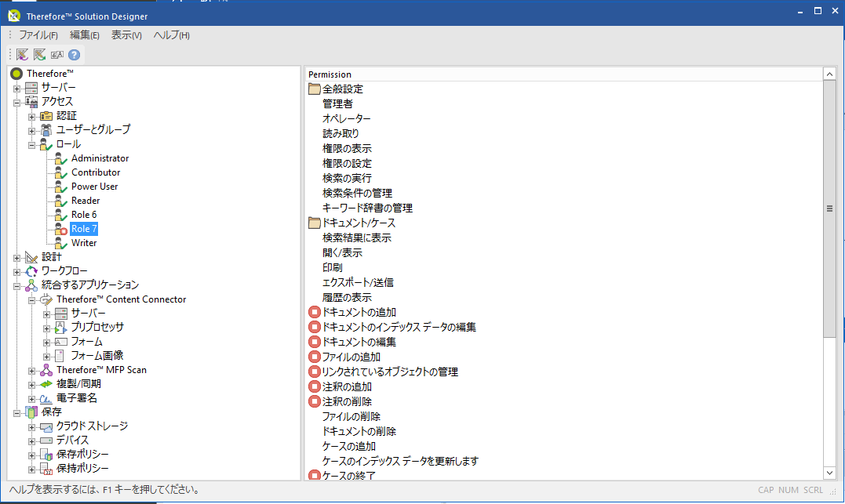Collapse the Therefore Content Connector node
Screen dimensions: 845x504
[x=32, y=300]
